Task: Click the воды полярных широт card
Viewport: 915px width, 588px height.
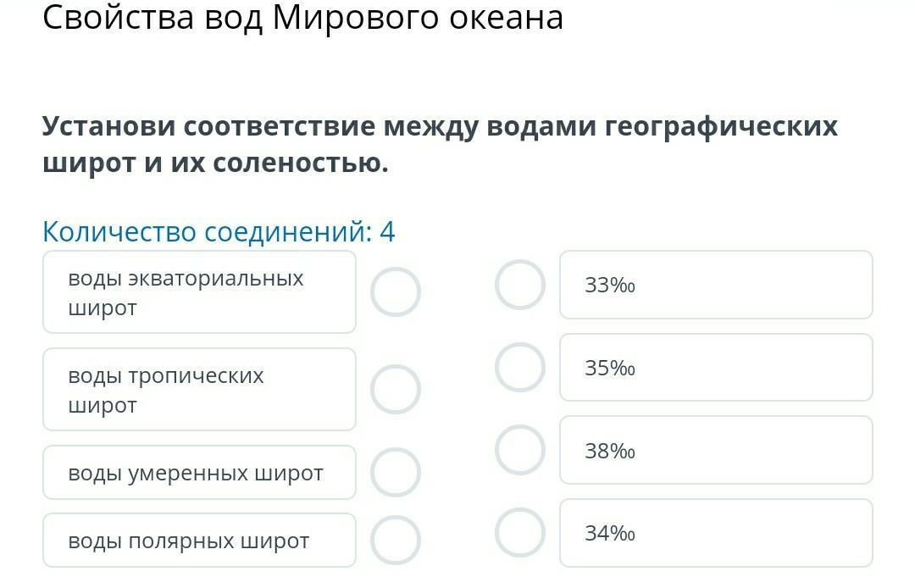Action: click(x=199, y=541)
